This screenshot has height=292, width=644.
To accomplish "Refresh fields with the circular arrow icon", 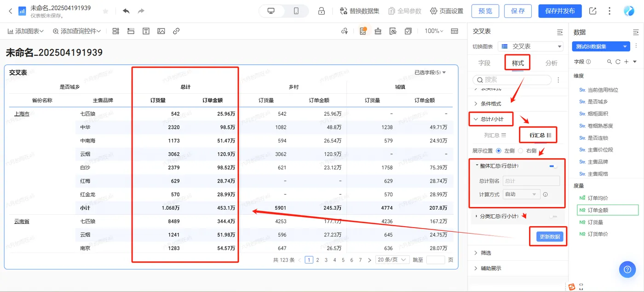I will click(x=618, y=62).
